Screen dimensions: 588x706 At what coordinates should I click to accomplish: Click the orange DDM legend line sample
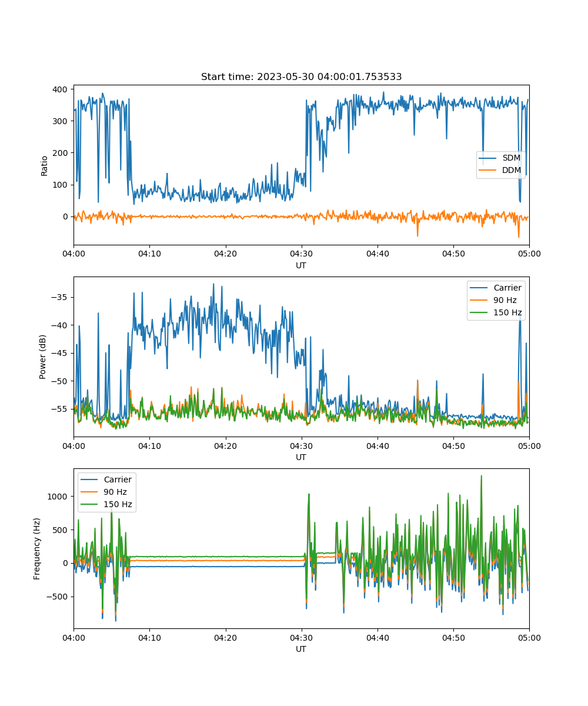[x=488, y=171]
